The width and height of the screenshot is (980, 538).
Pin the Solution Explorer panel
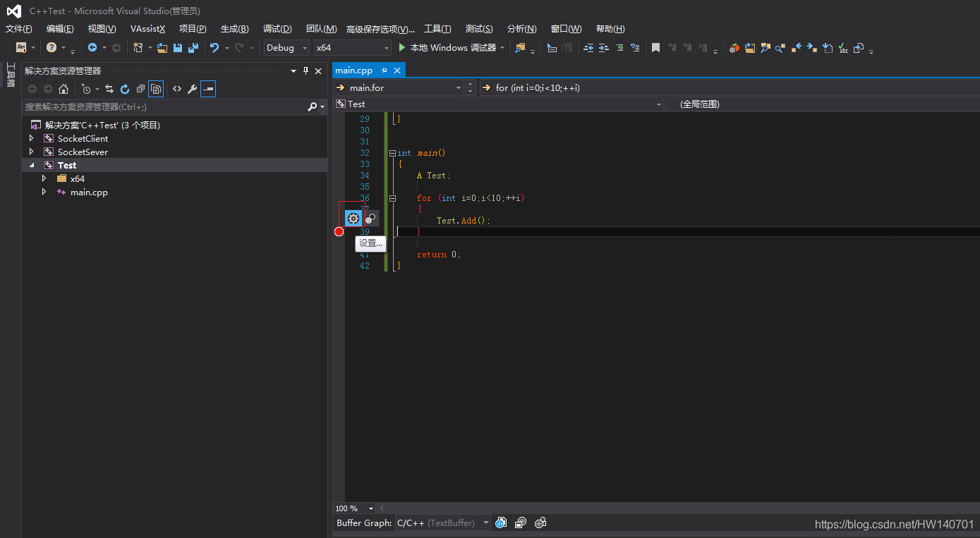306,71
